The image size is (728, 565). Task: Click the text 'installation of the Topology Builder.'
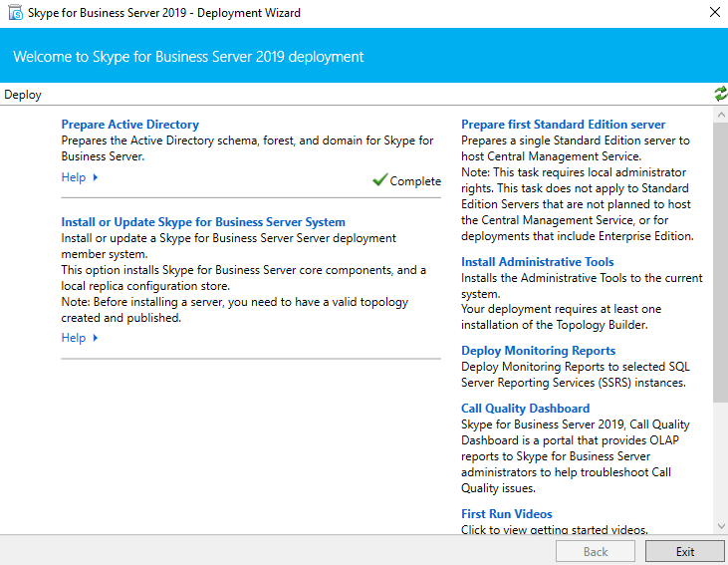pos(555,325)
